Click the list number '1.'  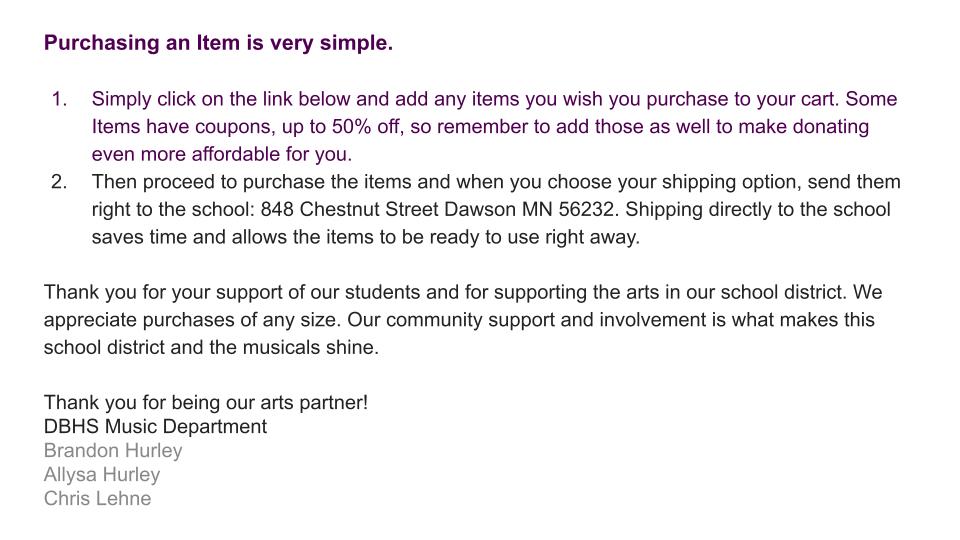click(x=59, y=99)
